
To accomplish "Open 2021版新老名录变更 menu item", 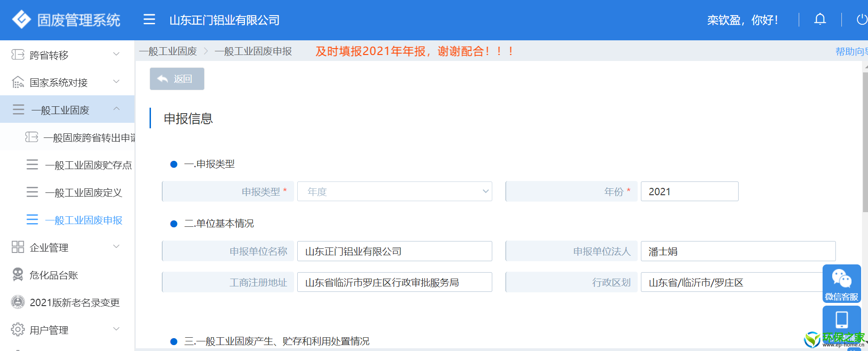I will coord(67,302).
